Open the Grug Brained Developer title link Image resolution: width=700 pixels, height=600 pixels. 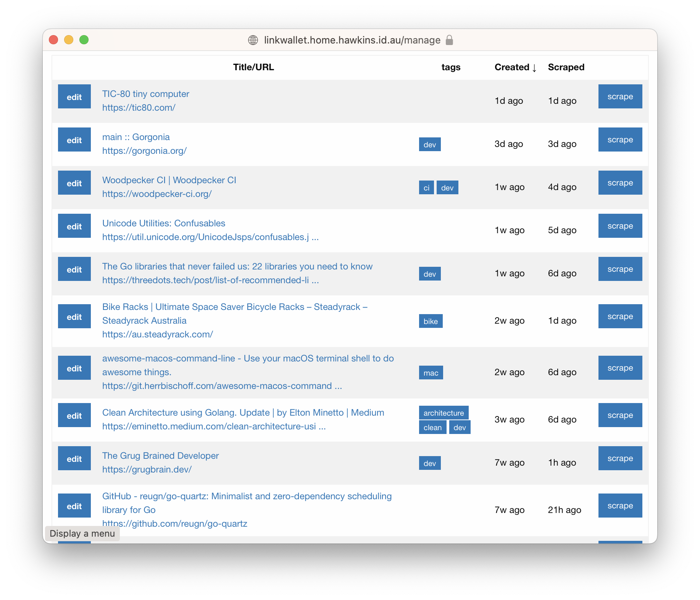click(160, 456)
